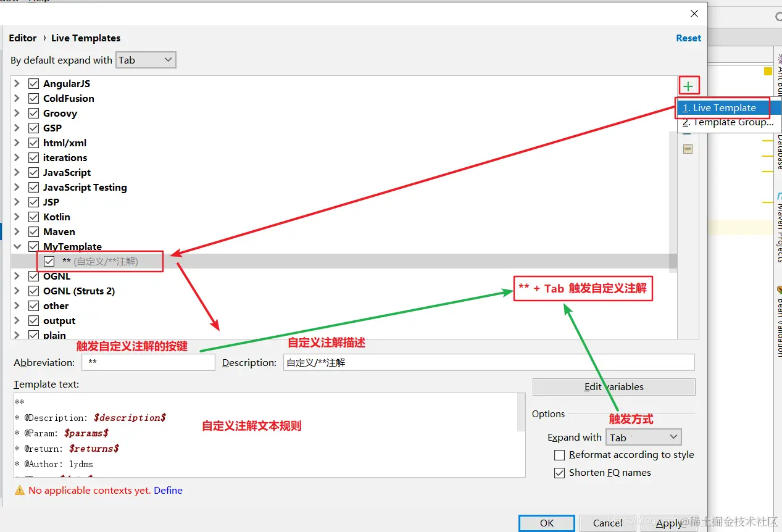
Task: Click the Apply button
Action: pos(669,523)
